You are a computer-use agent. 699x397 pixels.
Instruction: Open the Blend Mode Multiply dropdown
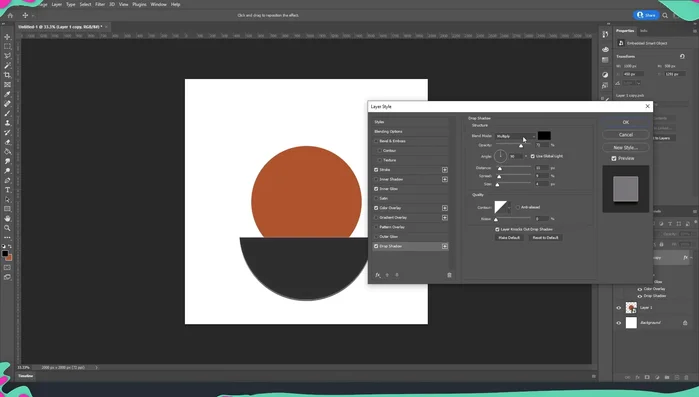click(515, 136)
